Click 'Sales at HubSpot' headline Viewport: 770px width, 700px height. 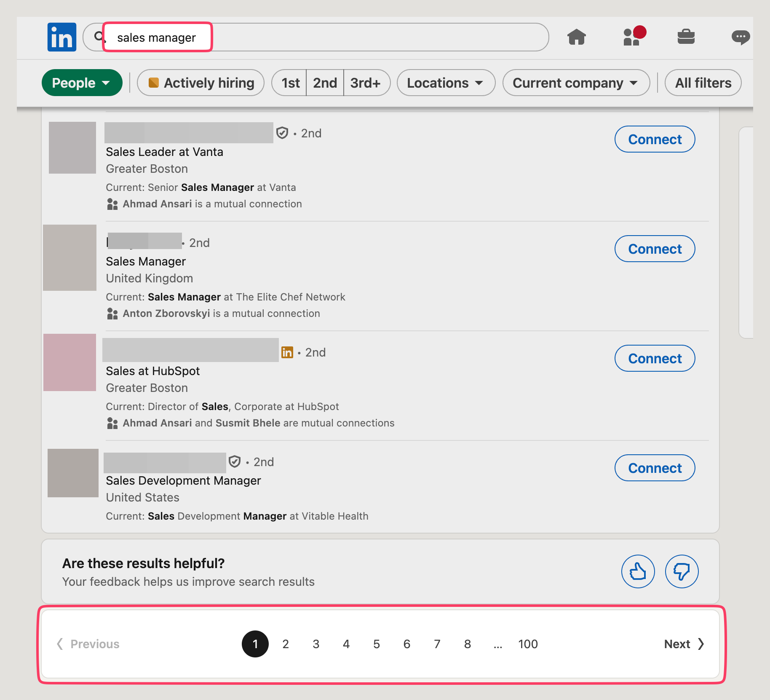[153, 371]
